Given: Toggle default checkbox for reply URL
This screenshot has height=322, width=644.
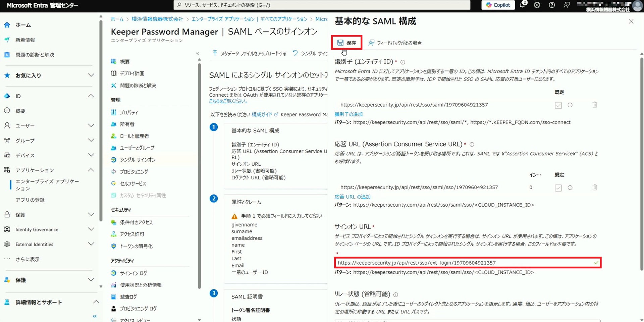Looking at the screenshot, I should click(558, 188).
